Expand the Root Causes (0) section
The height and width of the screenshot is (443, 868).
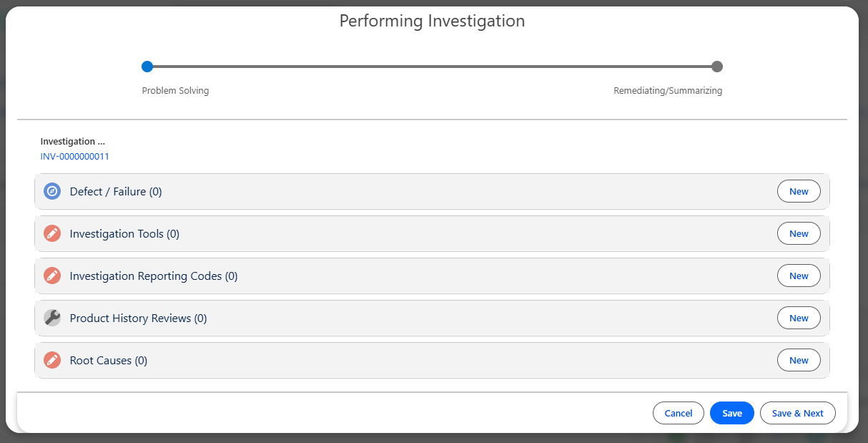click(x=109, y=361)
